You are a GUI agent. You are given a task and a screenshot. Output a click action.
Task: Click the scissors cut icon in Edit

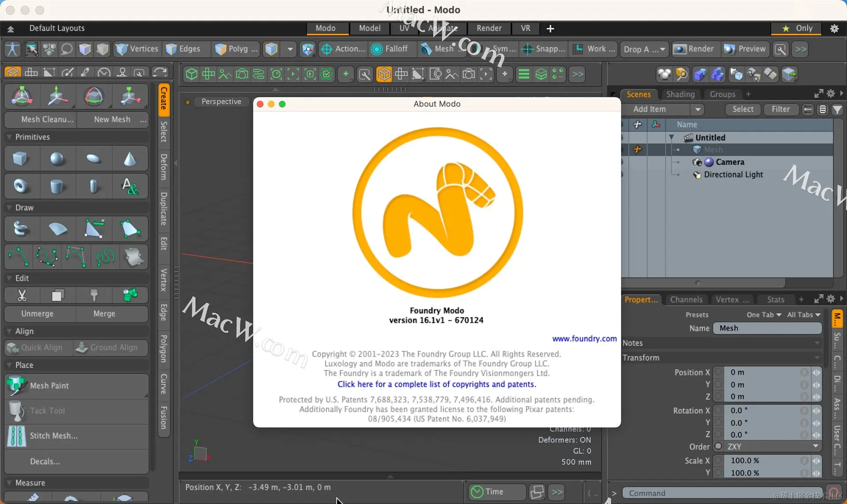tap(22, 295)
